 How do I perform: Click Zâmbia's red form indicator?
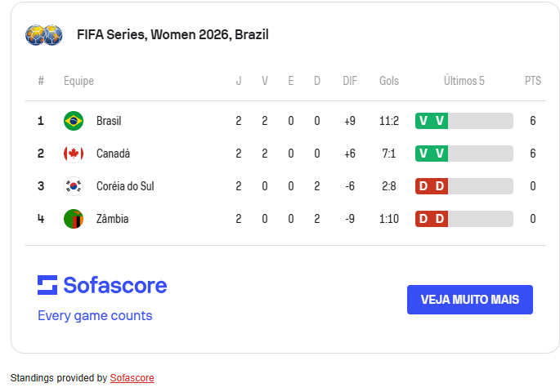(x=432, y=219)
